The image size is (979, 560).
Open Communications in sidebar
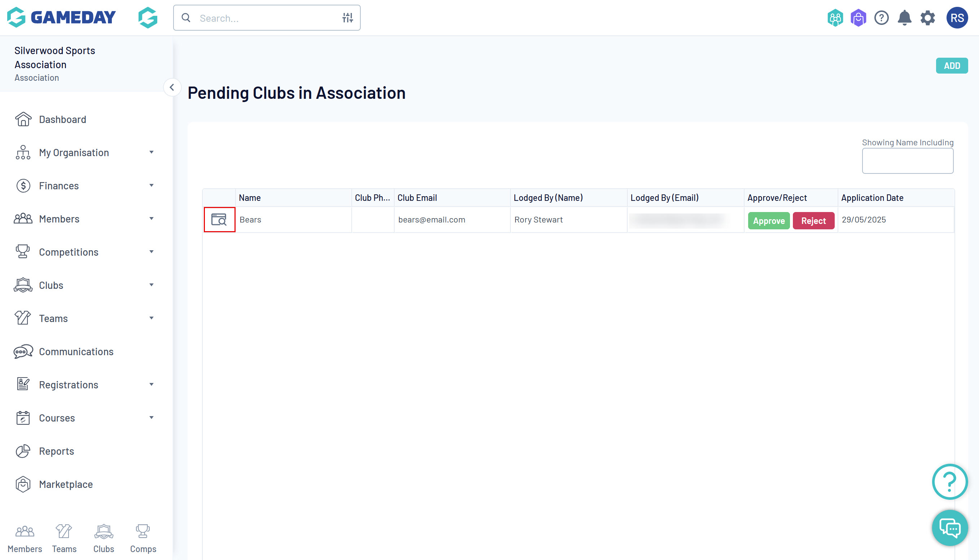pyautogui.click(x=76, y=352)
